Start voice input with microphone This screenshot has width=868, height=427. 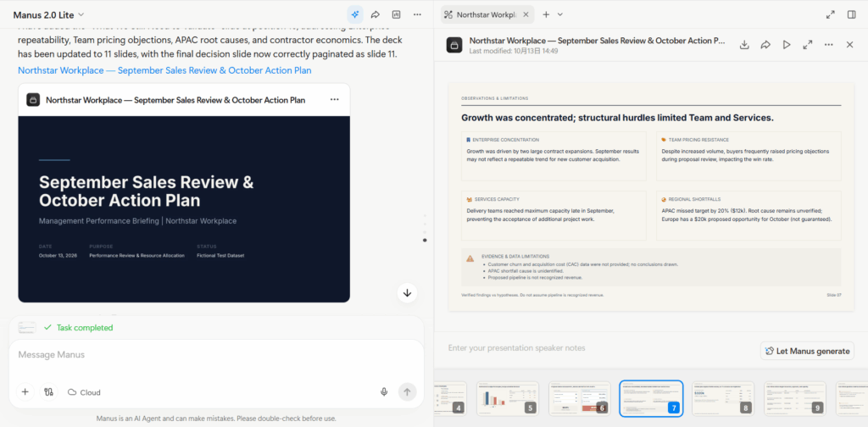[x=384, y=392]
